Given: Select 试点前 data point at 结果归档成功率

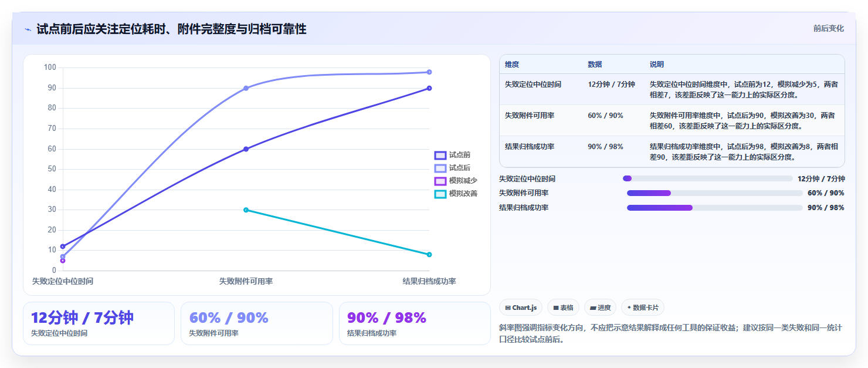Looking at the screenshot, I should coord(429,88).
